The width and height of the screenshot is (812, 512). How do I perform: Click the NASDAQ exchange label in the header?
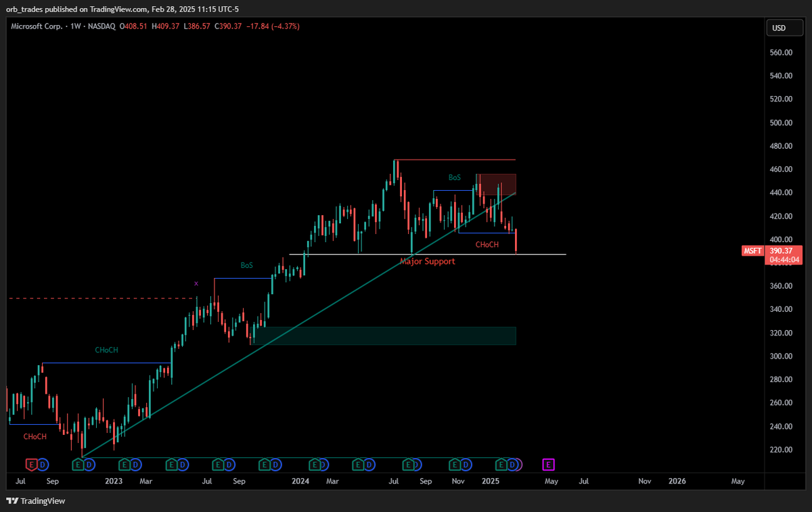pos(101,26)
